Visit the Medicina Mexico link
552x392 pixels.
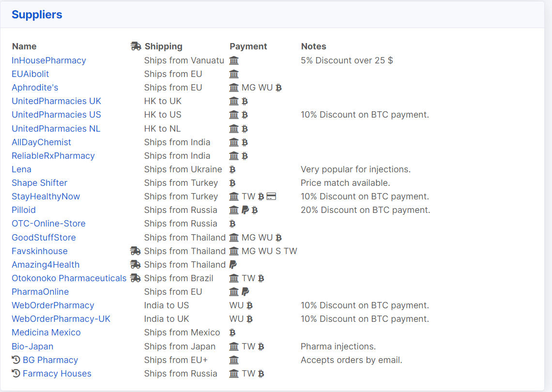(x=46, y=332)
